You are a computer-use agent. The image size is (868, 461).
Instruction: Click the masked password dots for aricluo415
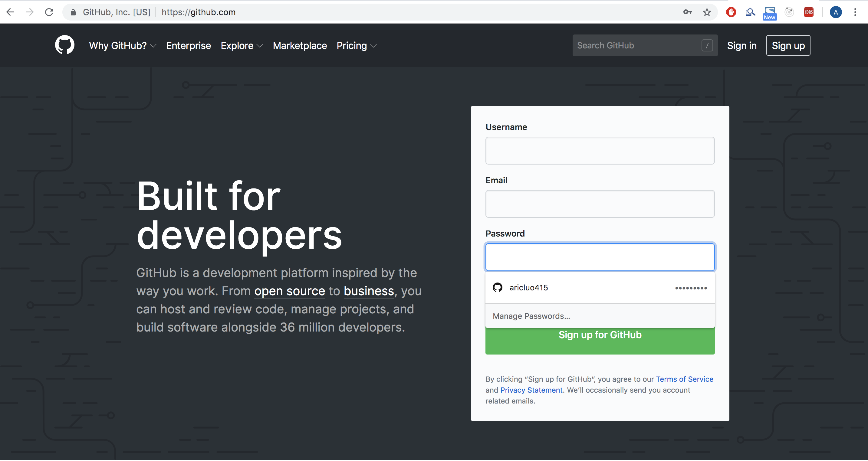[691, 288]
